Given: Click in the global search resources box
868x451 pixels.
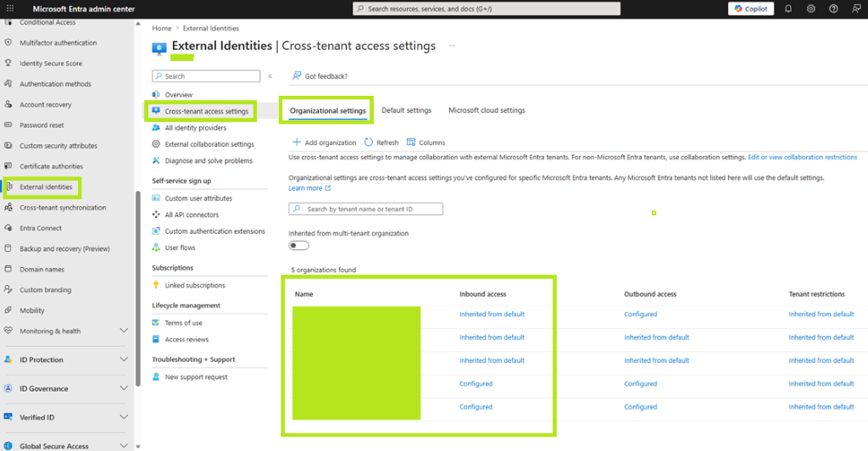Looking at the screenshot, I should (487, 8).
